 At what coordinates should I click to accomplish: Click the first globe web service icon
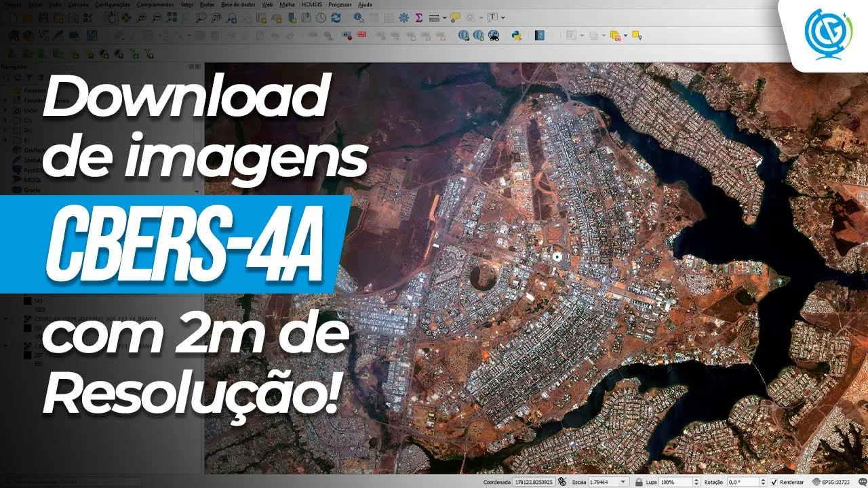pos(464,35)
